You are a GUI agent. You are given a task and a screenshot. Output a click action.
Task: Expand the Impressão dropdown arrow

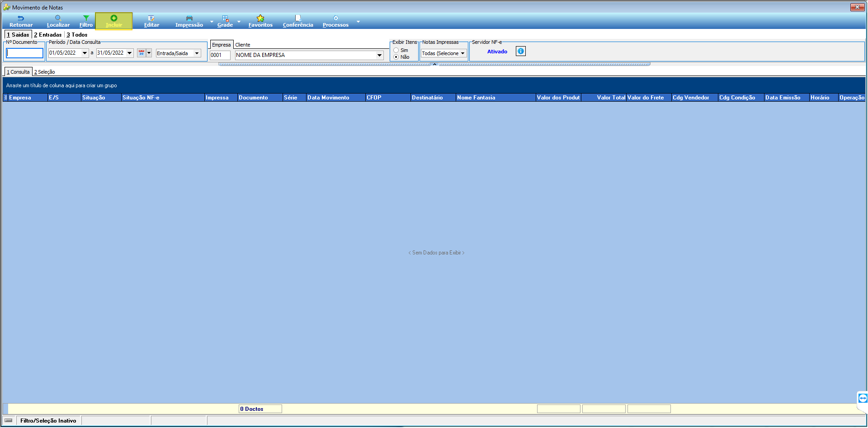(x=212, y=21)
